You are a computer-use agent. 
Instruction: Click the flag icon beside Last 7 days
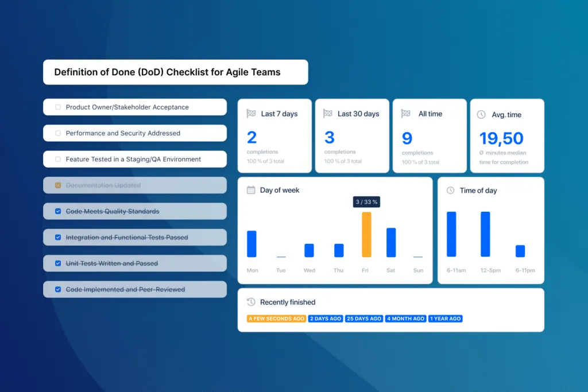[251, 113]
